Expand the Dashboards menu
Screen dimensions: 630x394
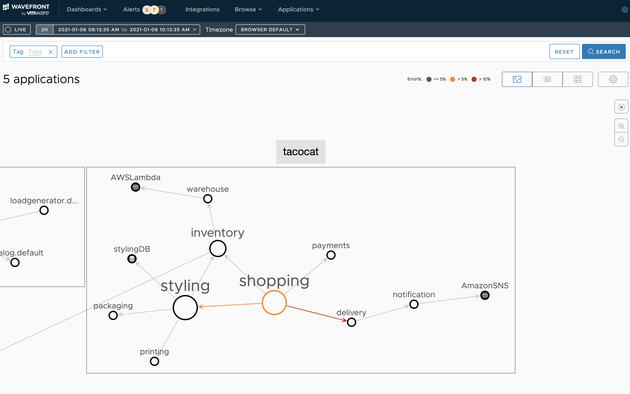(x=87, y=9)
